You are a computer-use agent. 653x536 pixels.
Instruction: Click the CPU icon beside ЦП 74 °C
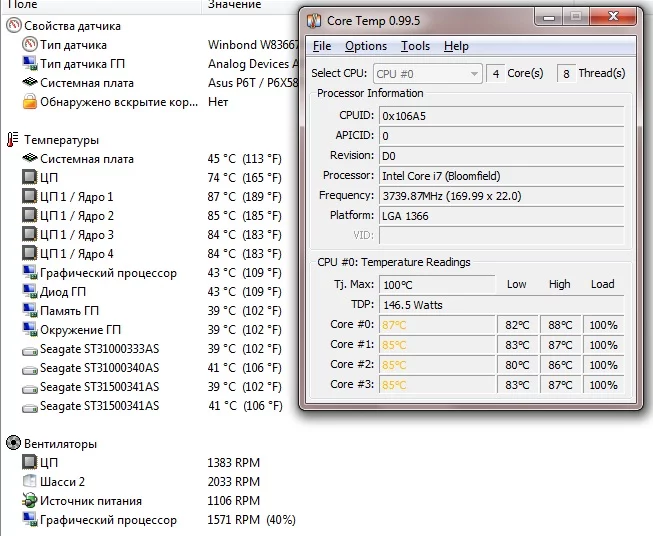[30, 177]
